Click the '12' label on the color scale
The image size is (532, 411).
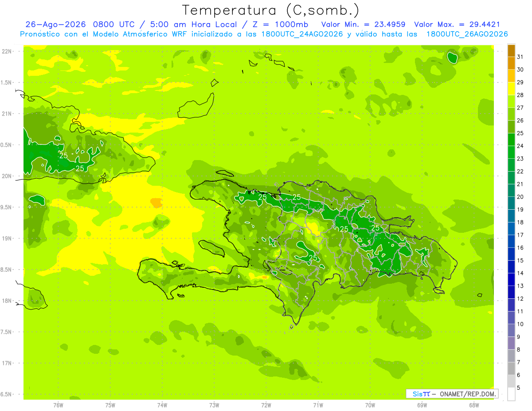point(520,299)
